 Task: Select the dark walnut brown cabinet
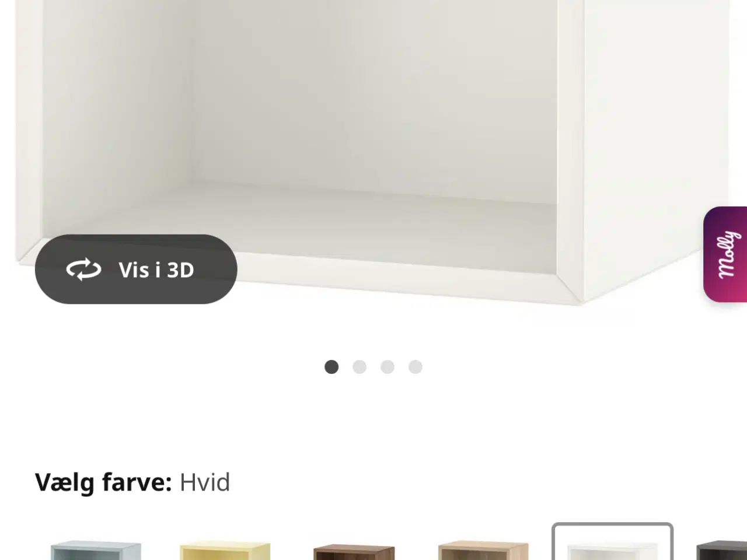(x=354, y=551)
